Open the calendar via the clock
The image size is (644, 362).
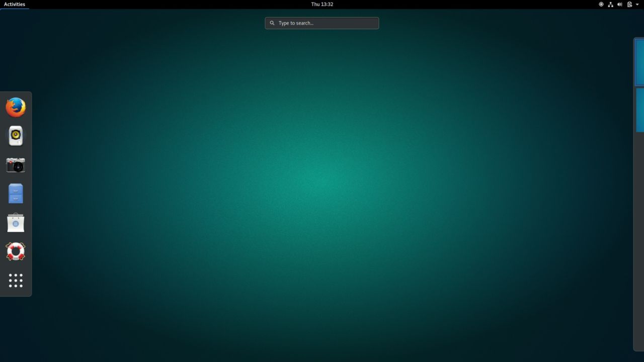pos(322,4)
